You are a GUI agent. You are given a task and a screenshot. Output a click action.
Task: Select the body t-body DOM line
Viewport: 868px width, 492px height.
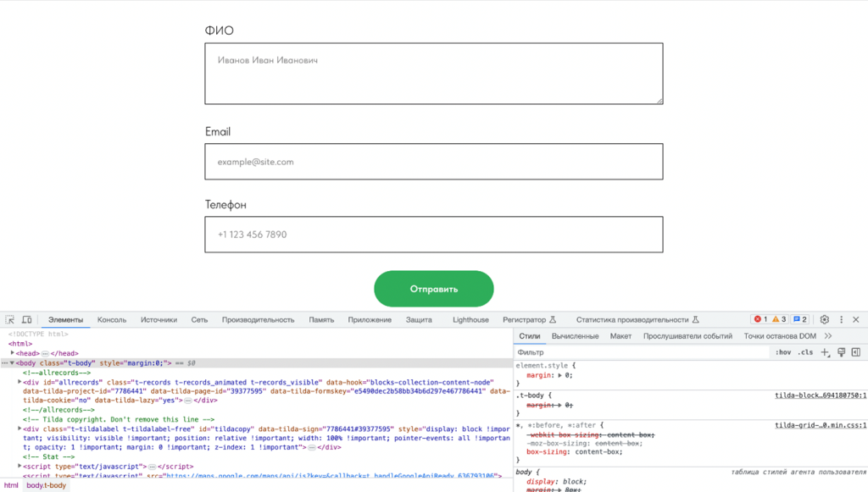click(256, 363)
